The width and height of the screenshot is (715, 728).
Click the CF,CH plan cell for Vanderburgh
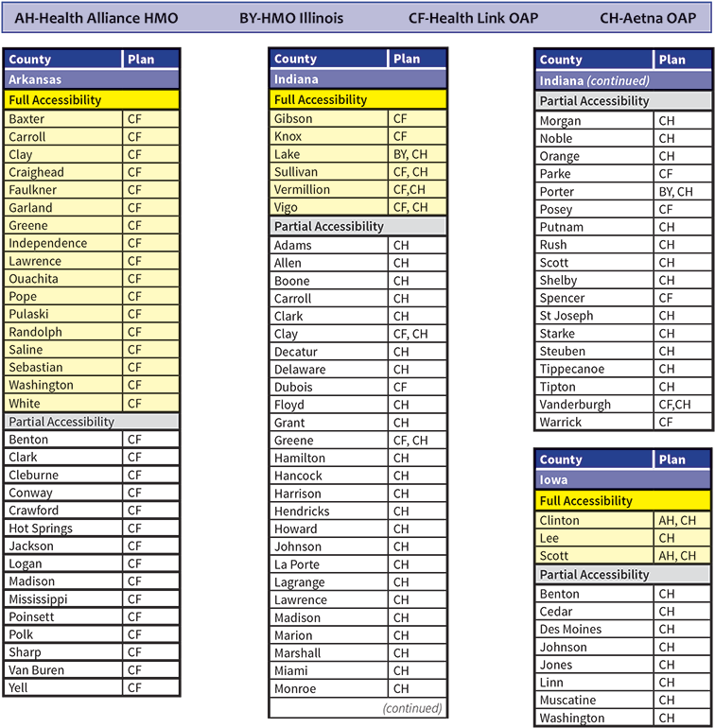(683, 405)
